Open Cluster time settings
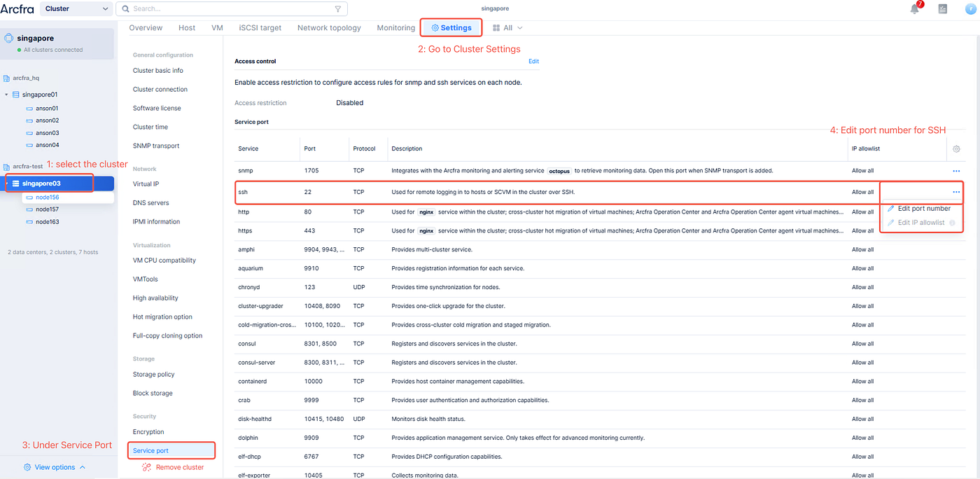The image size is (980, 479). tap(150, 127)
